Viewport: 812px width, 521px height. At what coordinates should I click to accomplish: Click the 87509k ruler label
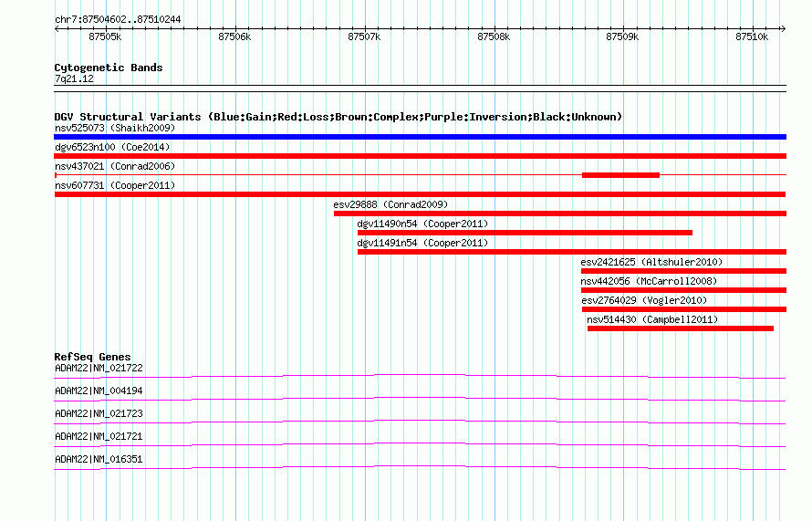(x=622, y=36)
